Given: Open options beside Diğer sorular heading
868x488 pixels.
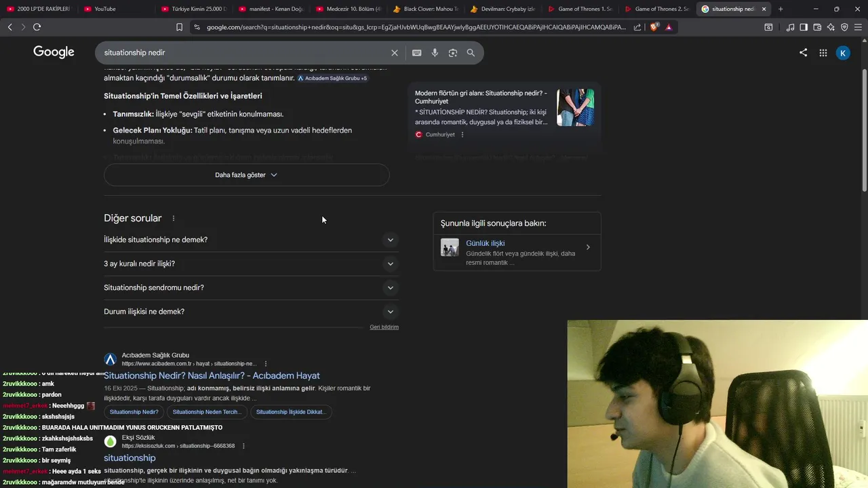Looking at the screenshot, I should pos(174,218).
